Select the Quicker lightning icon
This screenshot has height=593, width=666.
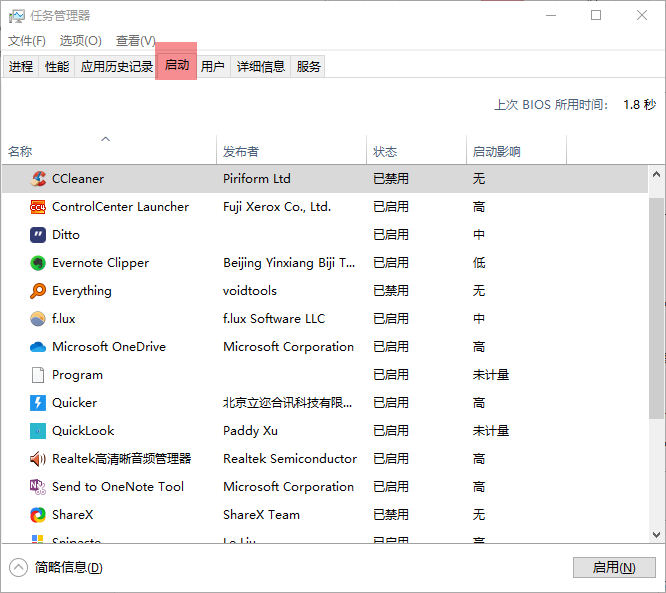point(38,403)
